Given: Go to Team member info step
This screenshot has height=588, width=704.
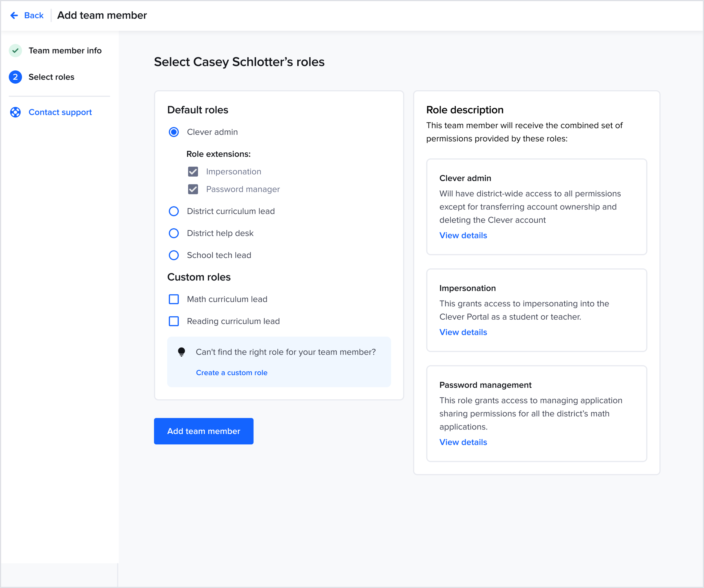Looking at the screenshot, I should point(65,51).
